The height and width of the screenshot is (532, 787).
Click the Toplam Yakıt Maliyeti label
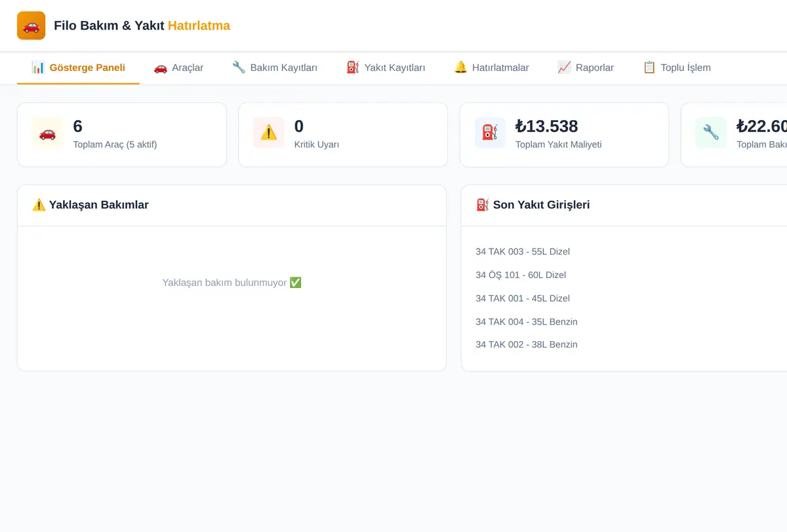[x=559, y=144]
